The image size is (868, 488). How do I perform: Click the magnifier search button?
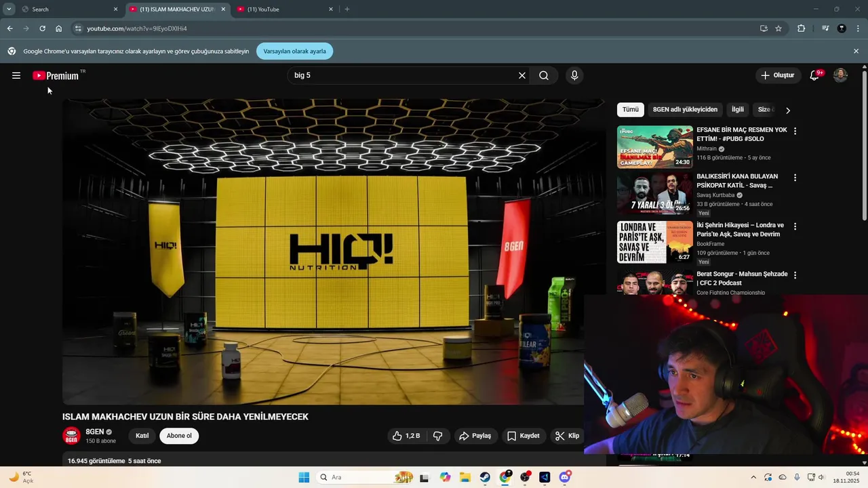[x=544, y=75]
